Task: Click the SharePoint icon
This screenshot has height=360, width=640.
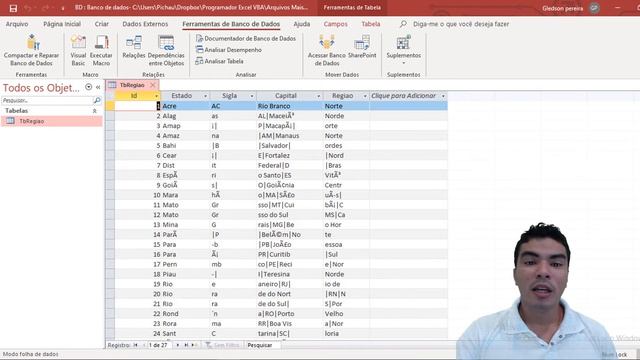Action: (x=362, y=47)
